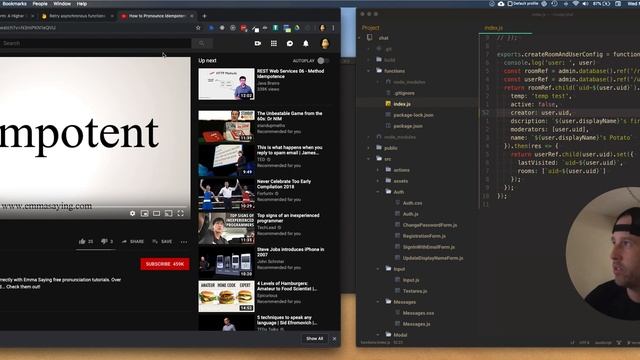Viewport: 640px width, 360px height.
Task: Click macOS Wi-Fi icon in menu bar
Action: point(575,4)
